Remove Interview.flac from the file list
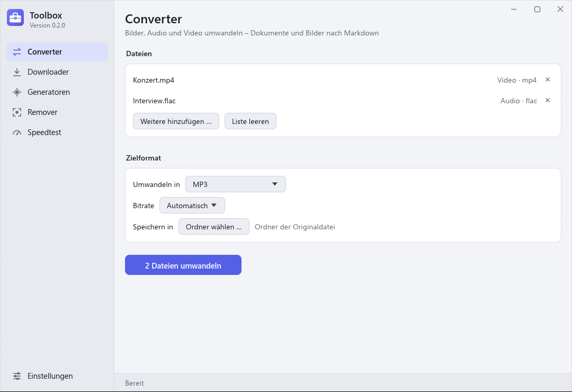Viewport: 572px width, 392px height. point(548,100)
